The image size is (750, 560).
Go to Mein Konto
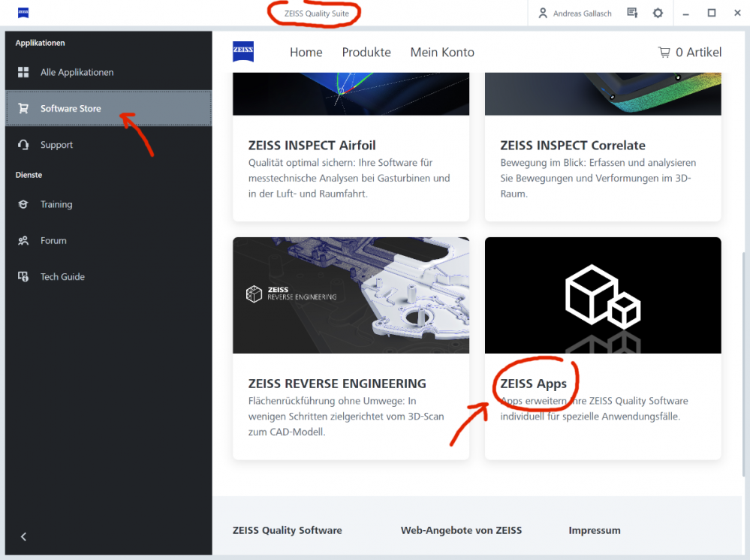coord(442,52)
